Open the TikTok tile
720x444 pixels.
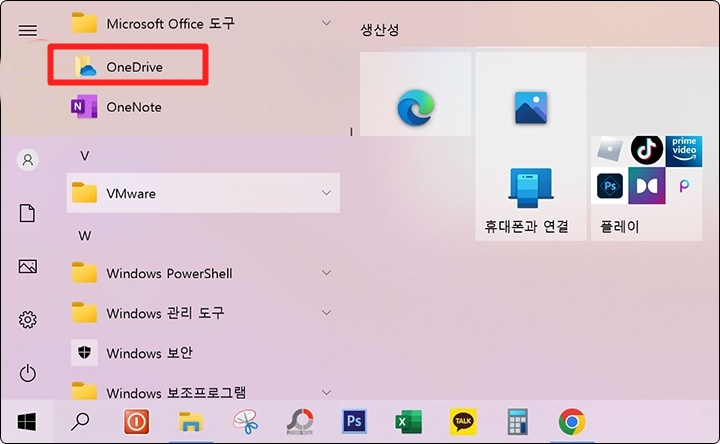click(x=647, y=150)
